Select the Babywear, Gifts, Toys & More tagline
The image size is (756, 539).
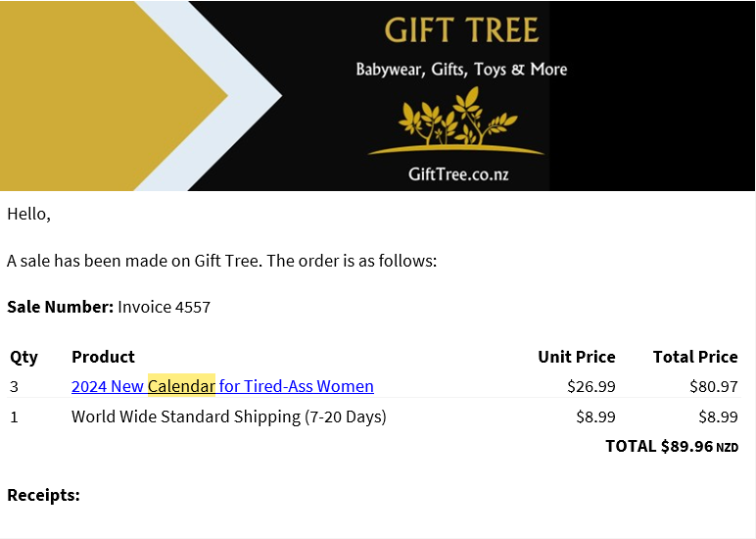[x=461, y=70]
